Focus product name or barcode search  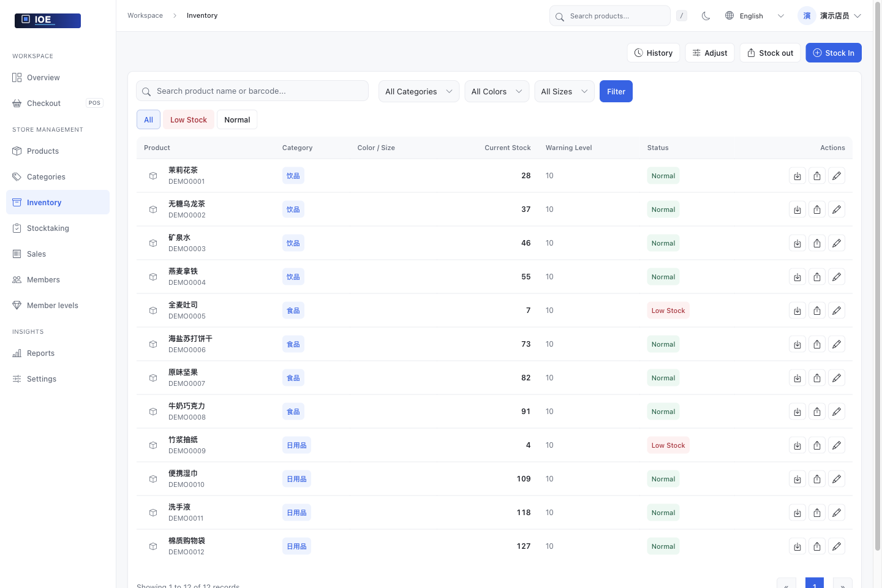252,91
